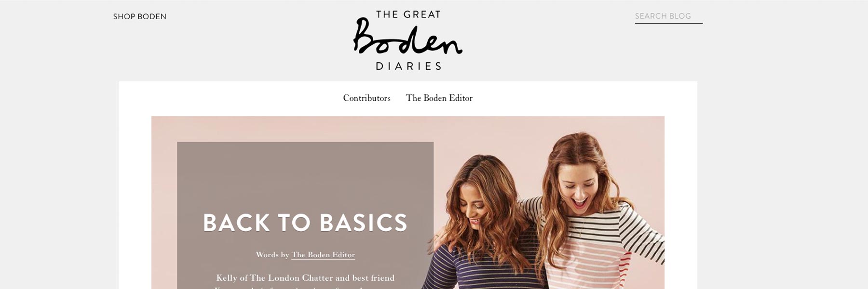Select The Boden Editor navigation item
The width and height of the screenshot is (868, 289).
point(439,98)
